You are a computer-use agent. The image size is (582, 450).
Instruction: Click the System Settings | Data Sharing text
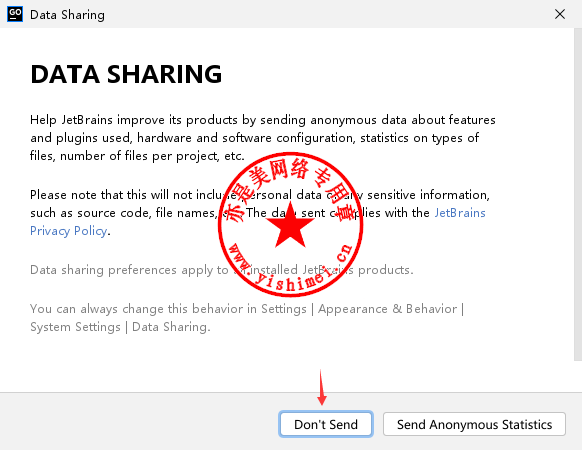coord(120,327)
